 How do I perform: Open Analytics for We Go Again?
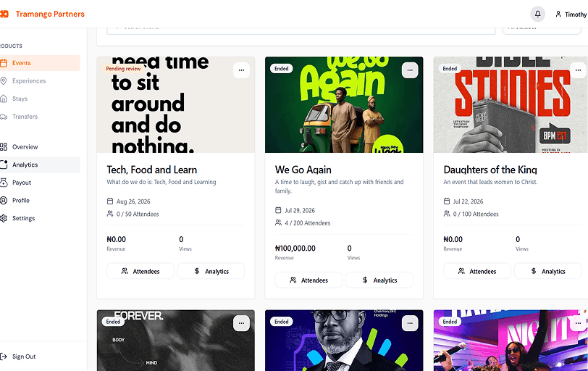coord(379,280)
